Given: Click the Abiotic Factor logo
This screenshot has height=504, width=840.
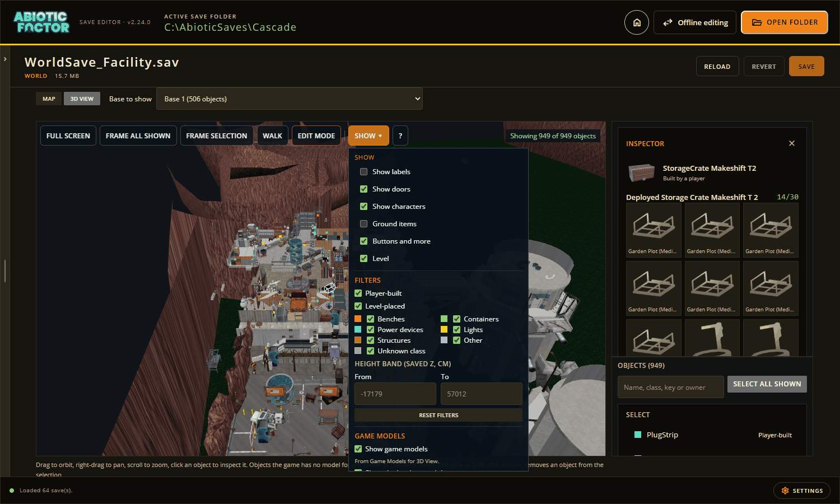Looking at the screenshot, I should pyautogui.click(x=42, y=22).
